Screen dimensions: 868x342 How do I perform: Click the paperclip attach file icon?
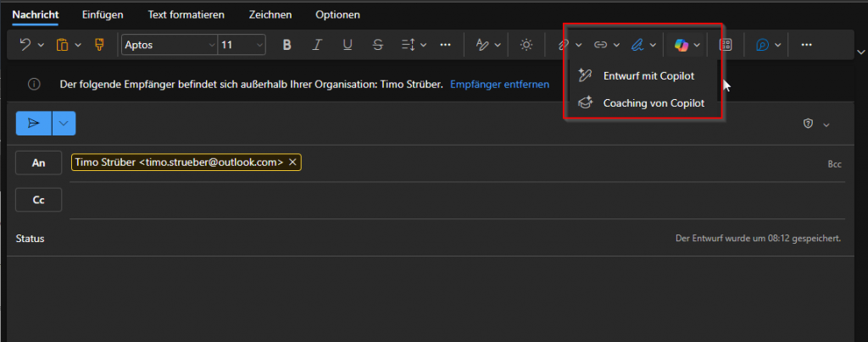[x=562, y=45]
